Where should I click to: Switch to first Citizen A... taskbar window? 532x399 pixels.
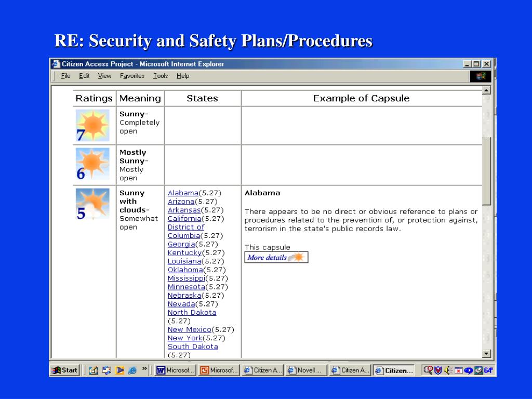pyautogui.click(x=262, y=370)
